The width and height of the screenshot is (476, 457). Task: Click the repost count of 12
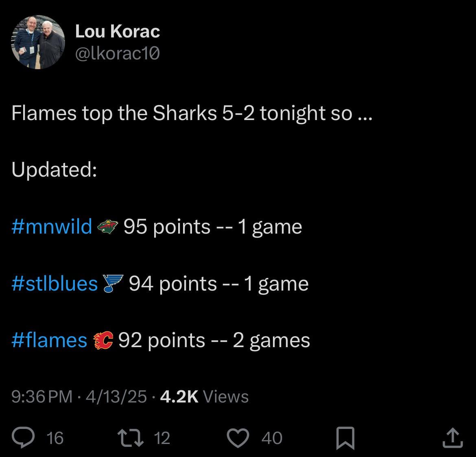click(162, 438)
